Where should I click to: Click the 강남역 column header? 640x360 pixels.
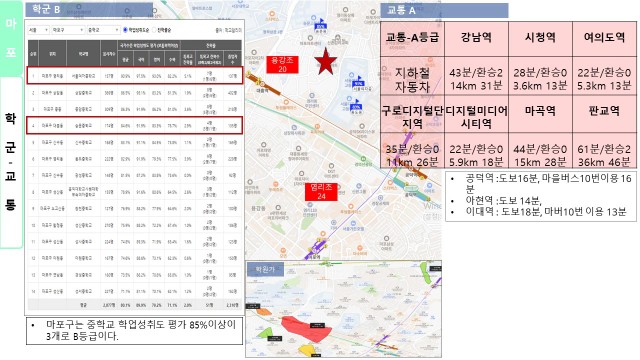pos(476,39)
